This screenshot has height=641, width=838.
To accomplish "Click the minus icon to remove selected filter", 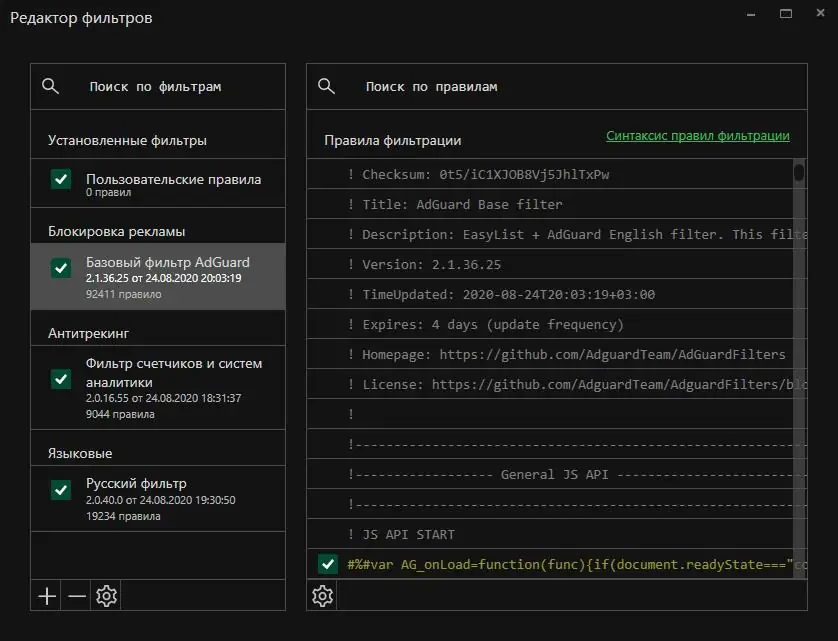I will click(76, 595).
